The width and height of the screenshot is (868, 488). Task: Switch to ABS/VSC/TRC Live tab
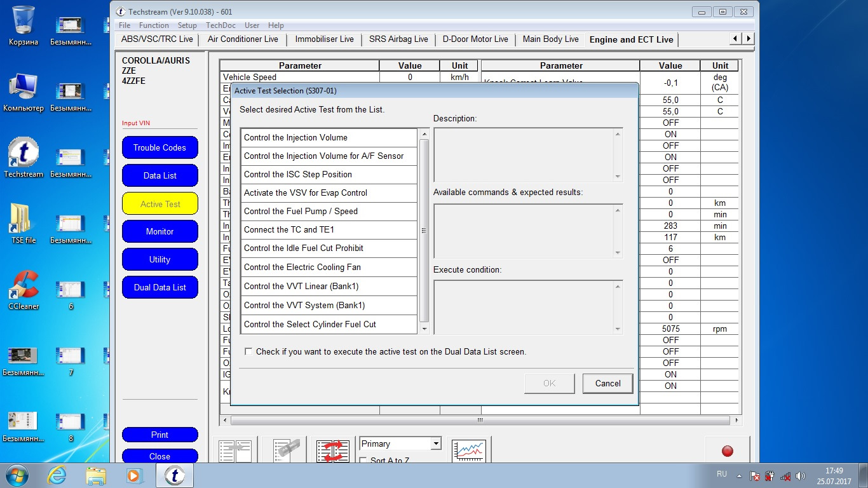point(157,39)
